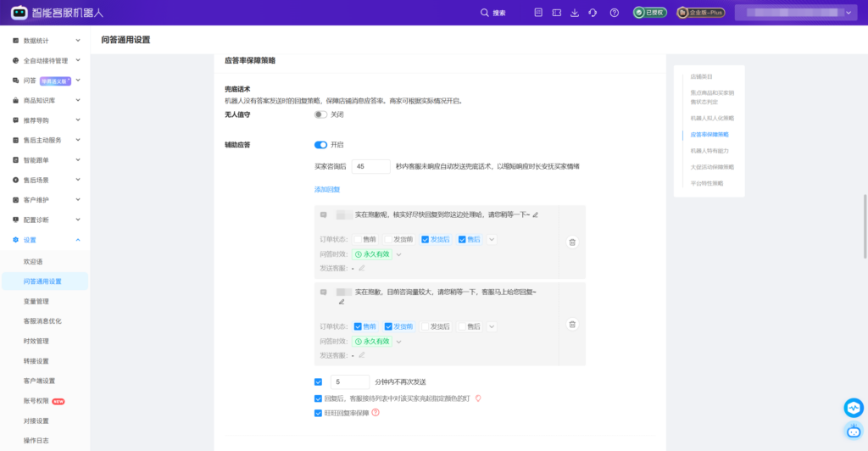Open the customer service headset icon
Viewport: 868px width, 451px height.
tap(593, 13)
